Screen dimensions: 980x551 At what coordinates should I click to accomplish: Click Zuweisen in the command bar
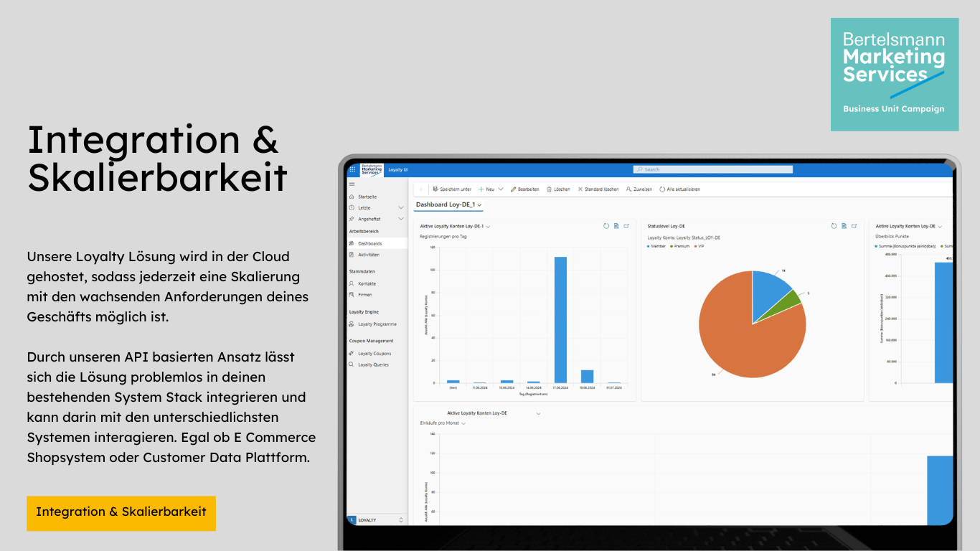click(639, 189)
